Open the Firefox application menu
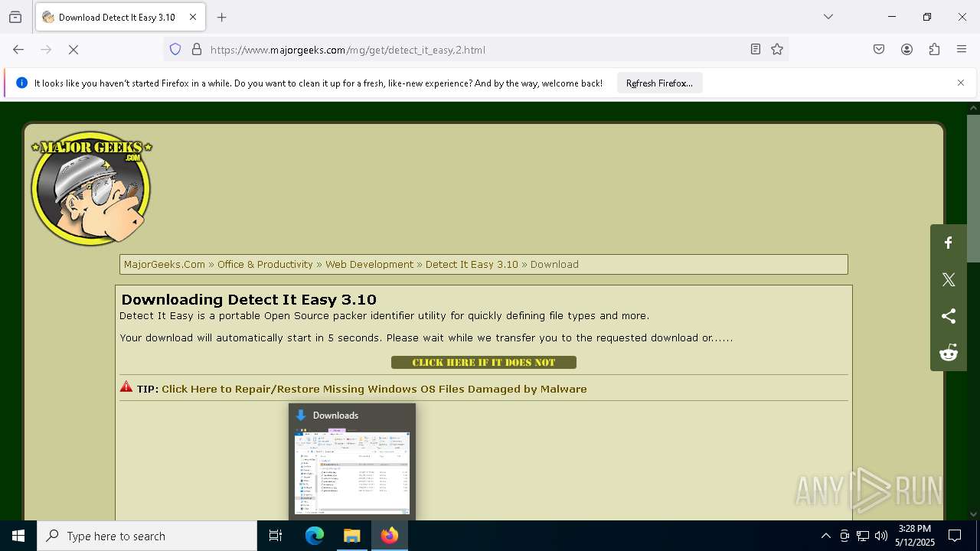 pos(962,50)
